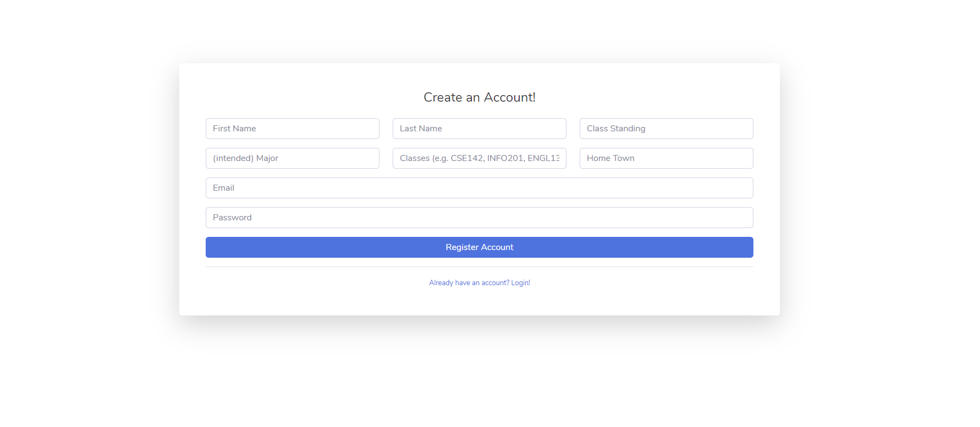Submit with Register Account button
Image resolution: width=980 pixels, height=427 pixels.
tap(480, 247)
